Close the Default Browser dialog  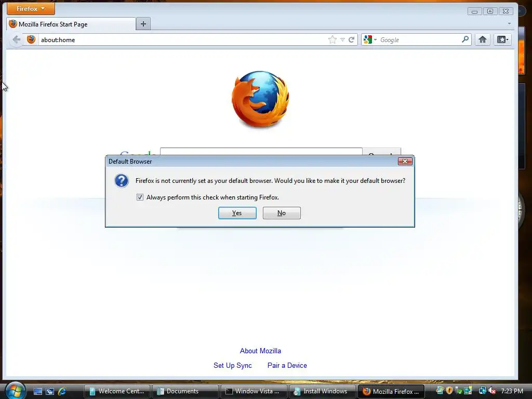click(x=405, y=162)
